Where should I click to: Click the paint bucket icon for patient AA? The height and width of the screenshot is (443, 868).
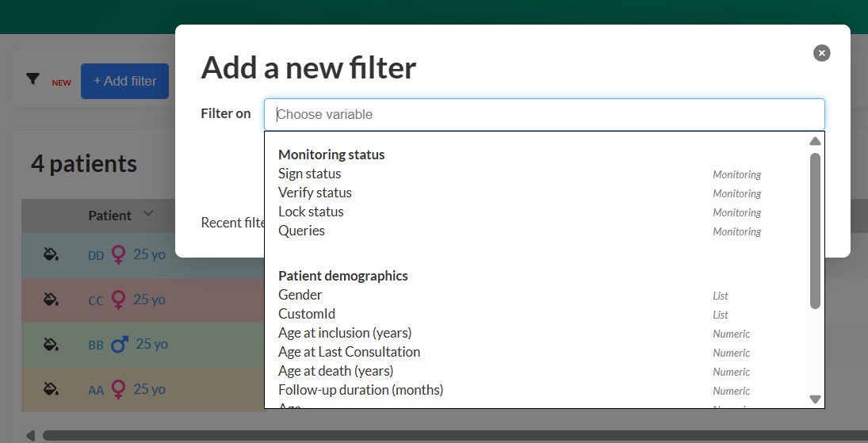coord(51,389)
